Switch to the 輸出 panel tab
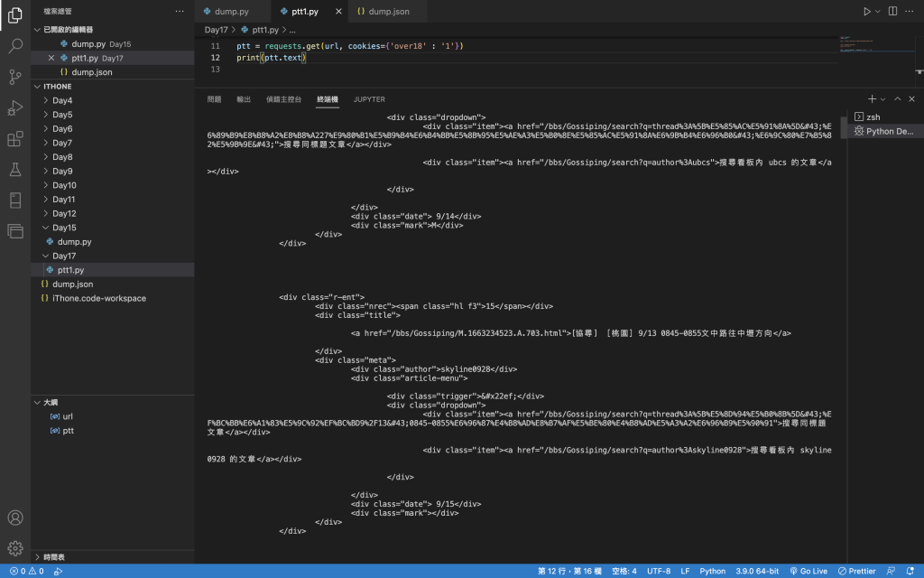 (244, 99)
